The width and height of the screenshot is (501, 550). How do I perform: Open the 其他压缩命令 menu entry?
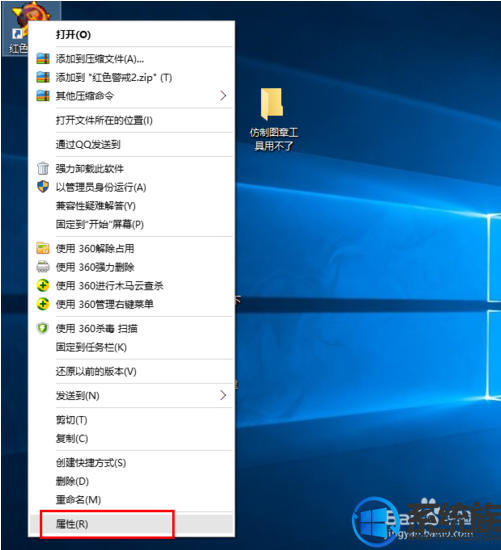(131, 95)
